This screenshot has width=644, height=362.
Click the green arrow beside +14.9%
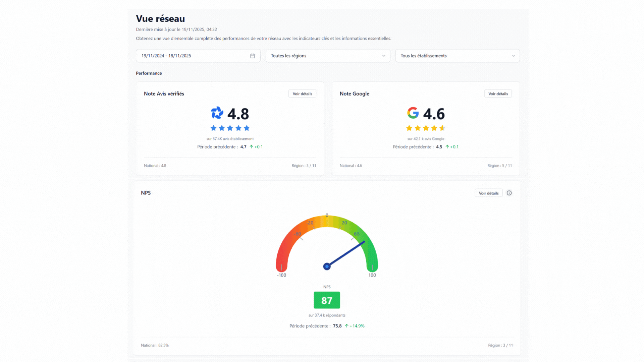point(347,325)
